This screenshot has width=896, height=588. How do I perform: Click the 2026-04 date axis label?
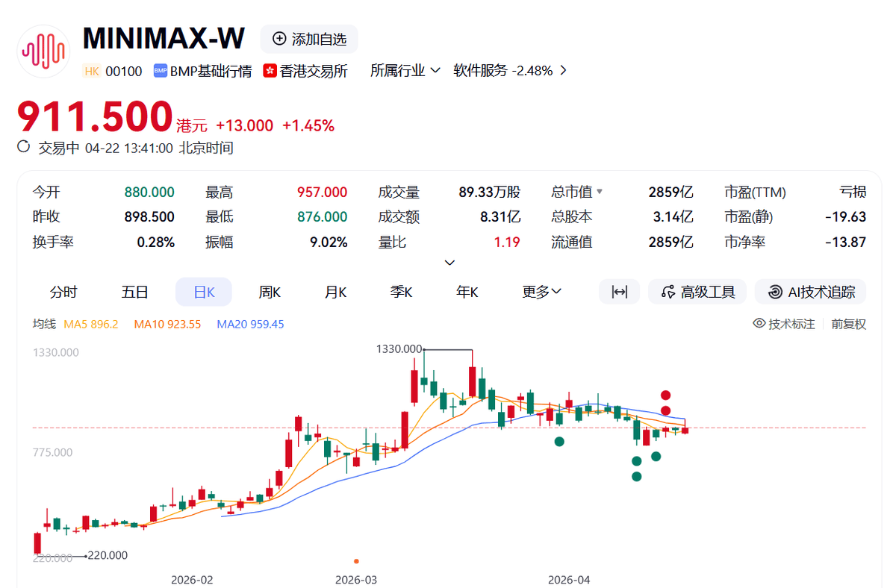[x=569, y=580]
